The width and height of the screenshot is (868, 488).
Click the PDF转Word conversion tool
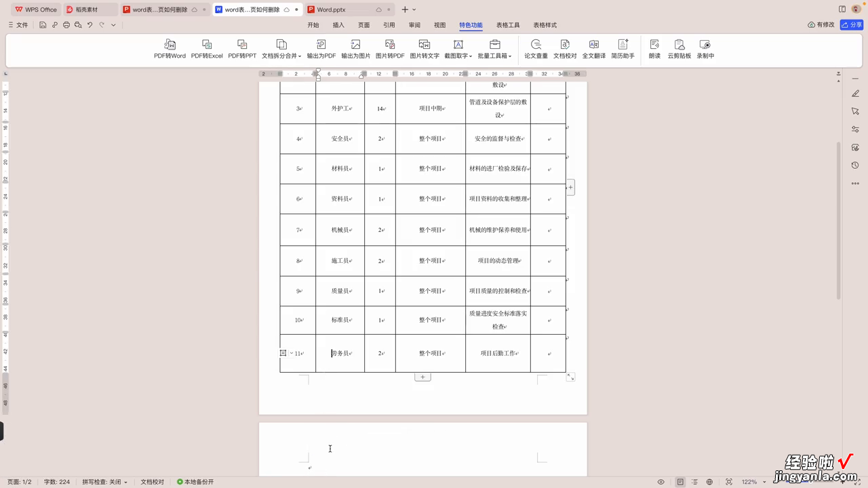tap(170, 49)
